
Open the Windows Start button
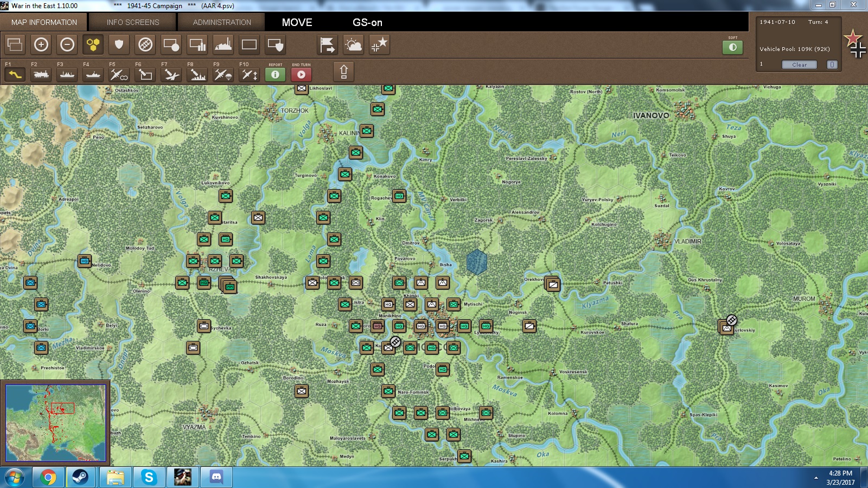15,478
